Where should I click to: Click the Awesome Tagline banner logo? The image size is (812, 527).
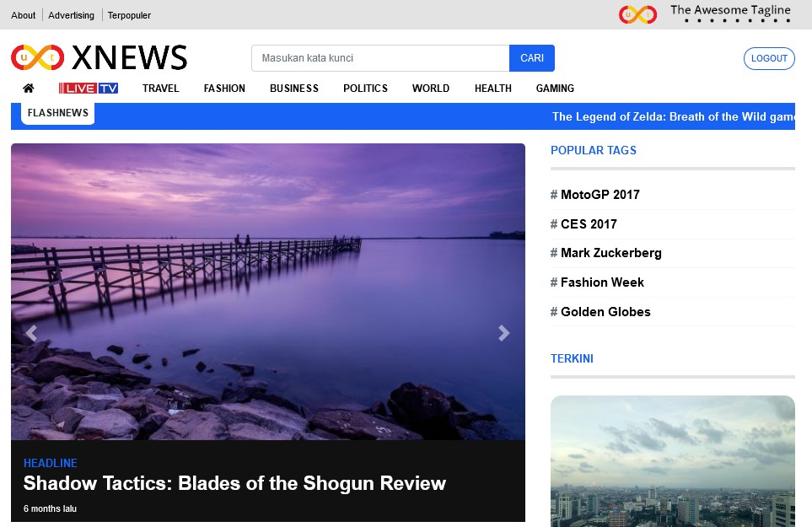(x=707, y=13)
